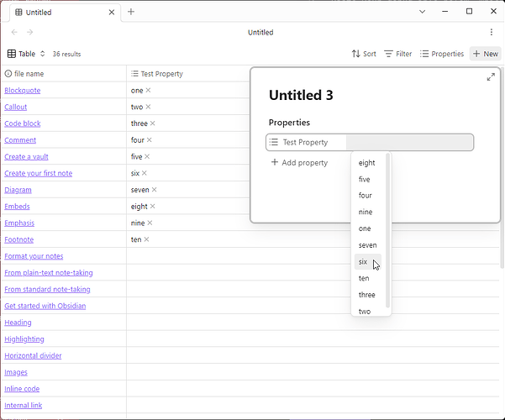Viewport: 505px width, 420px height.
Task: Remove the 'ten' tag from Footnote row
Action: pos(147,239)
